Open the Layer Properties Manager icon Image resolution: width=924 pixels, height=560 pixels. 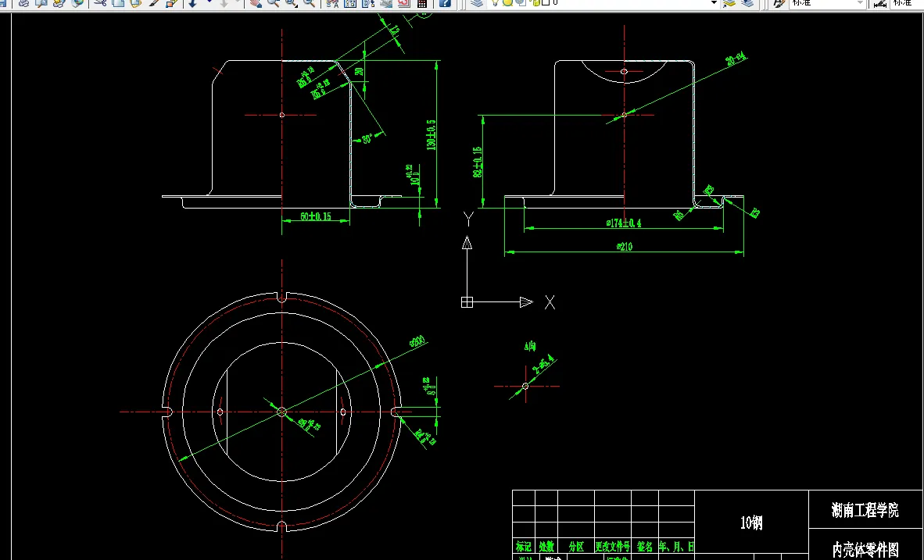point(477,3)
